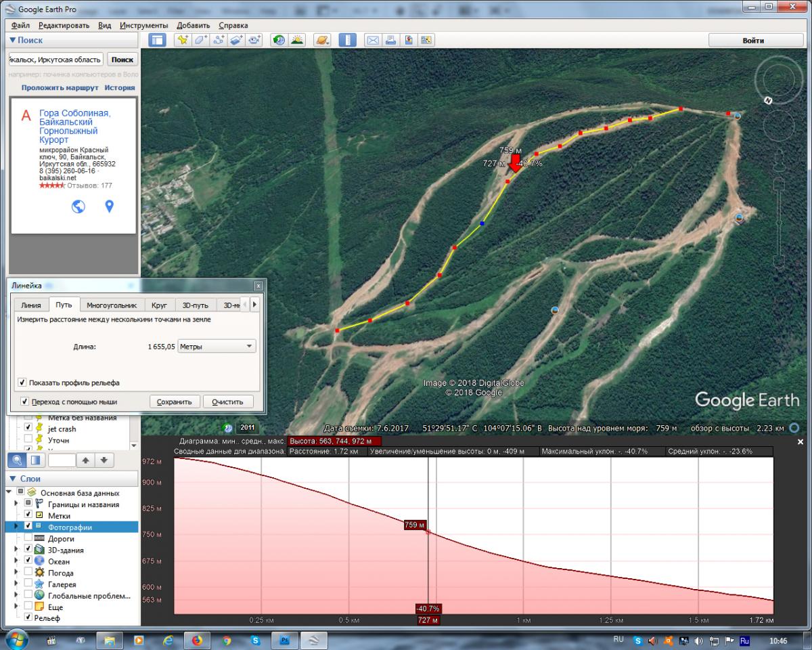This screenshot has height=650, width=812.
Task: Click the zoom slider on the map
Action: (x=780, y=223)
